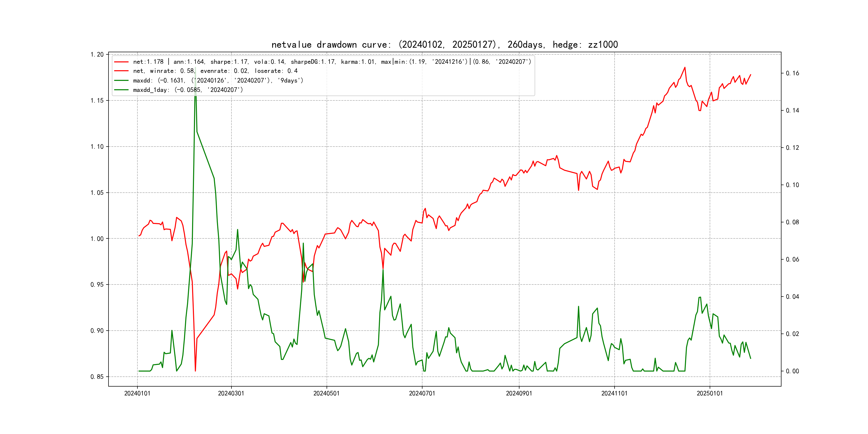This screenshot has height=434, width=868.
Task: Click the 1.00 left axis tick label
Action: tap(97, 239)
